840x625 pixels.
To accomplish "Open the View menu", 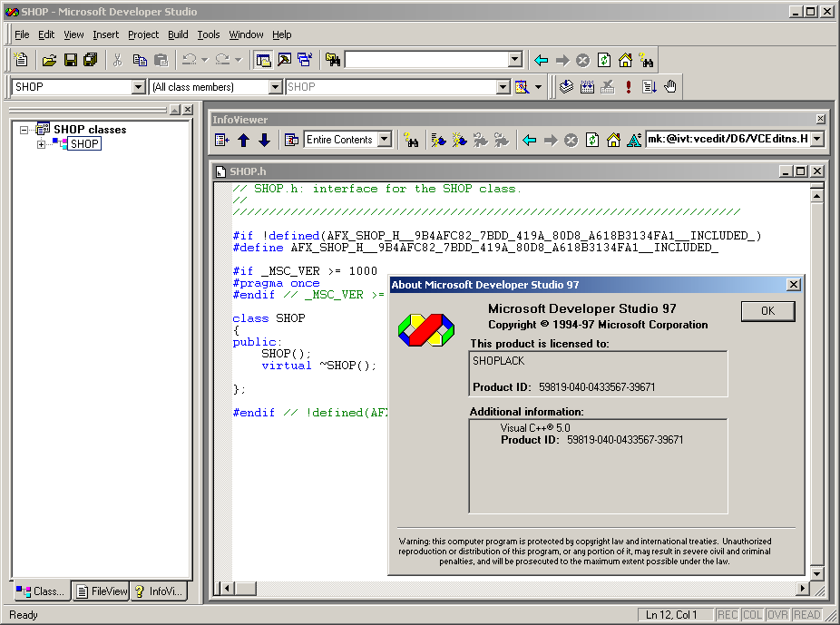I will click(73, 34).
